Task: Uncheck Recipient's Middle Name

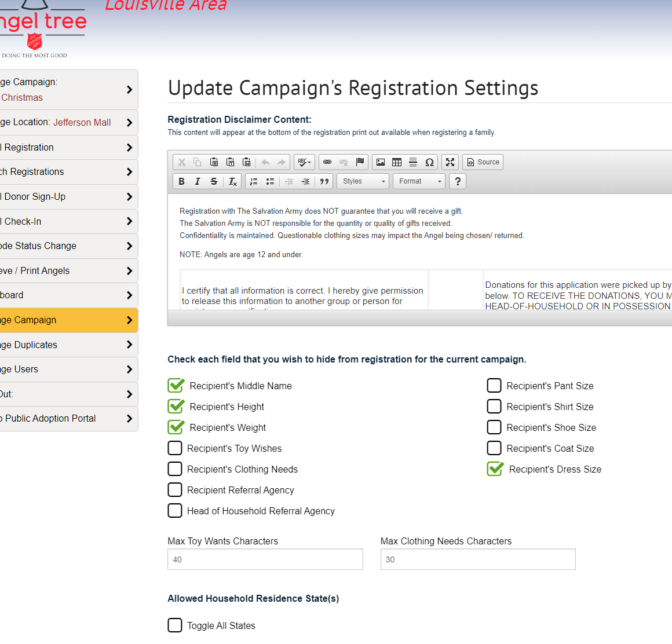Action: (175, 385)
